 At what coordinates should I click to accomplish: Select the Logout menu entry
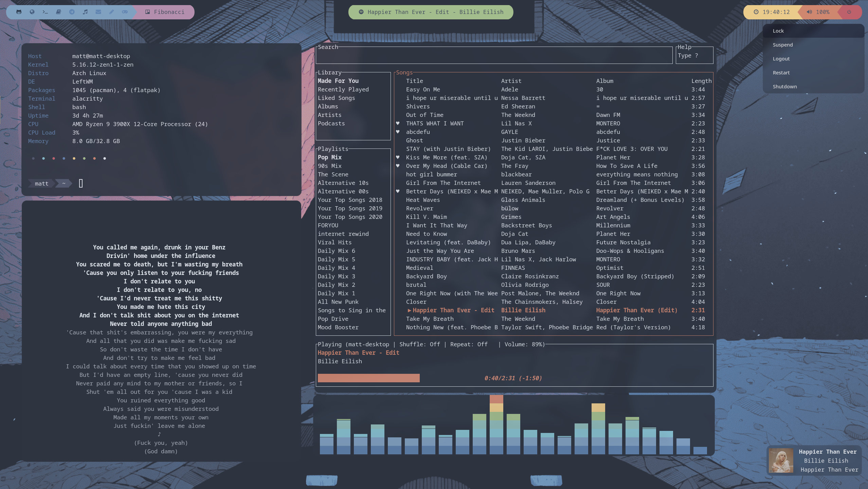[x=781, y=58]
